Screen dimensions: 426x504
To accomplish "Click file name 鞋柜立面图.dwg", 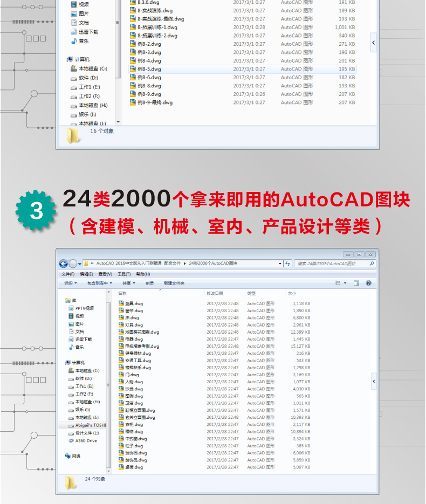I will pos(140,410).
